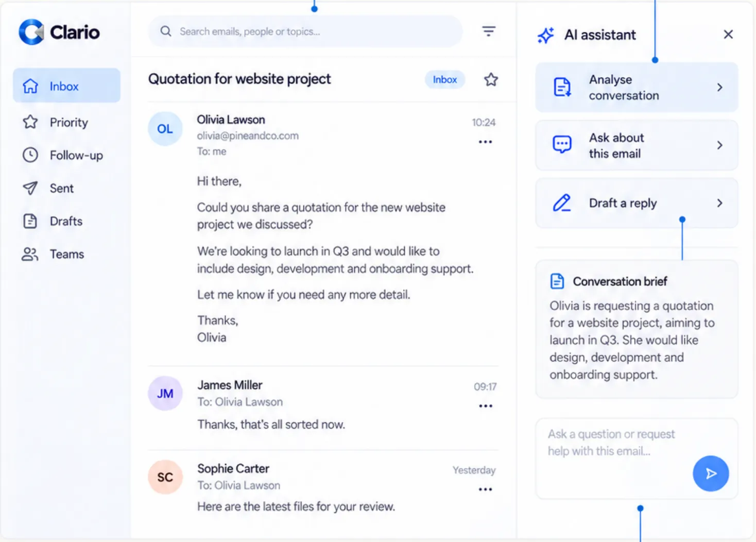
Task: Click the Teams people icon
Action: click(x=30, y=254)
